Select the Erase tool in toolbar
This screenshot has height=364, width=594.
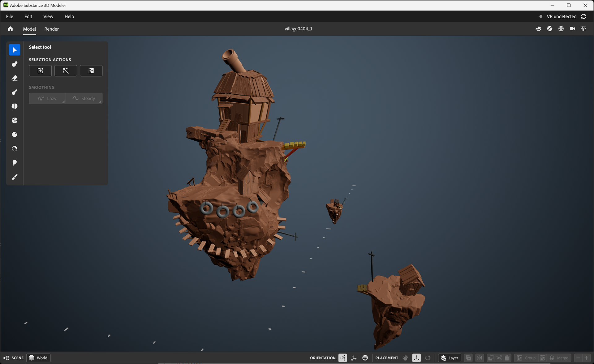tap(15, 78)
